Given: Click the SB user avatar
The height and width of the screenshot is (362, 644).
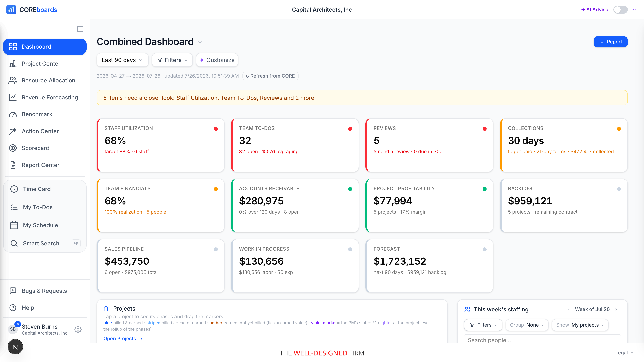Looking at the screenshot, I should point(13,329).
